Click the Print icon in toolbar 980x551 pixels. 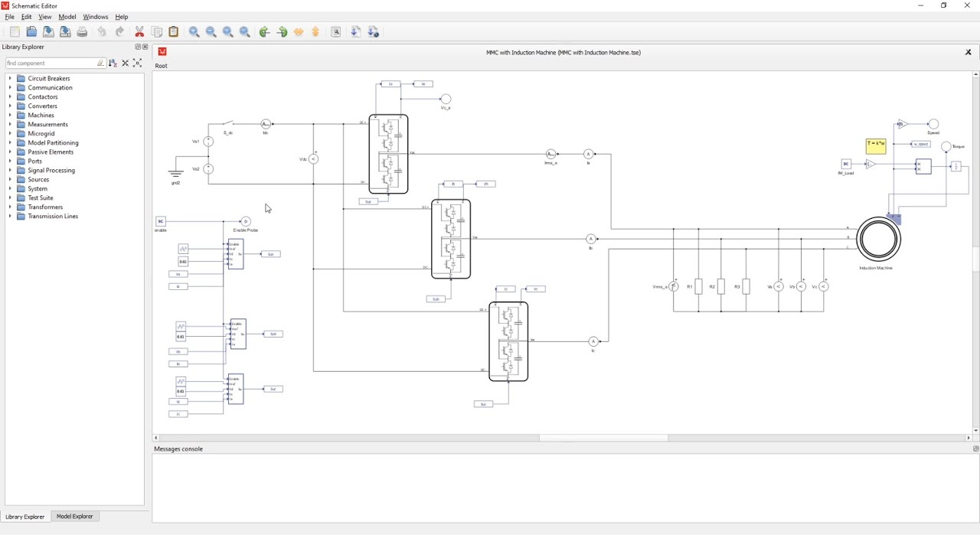click(82, 32)
